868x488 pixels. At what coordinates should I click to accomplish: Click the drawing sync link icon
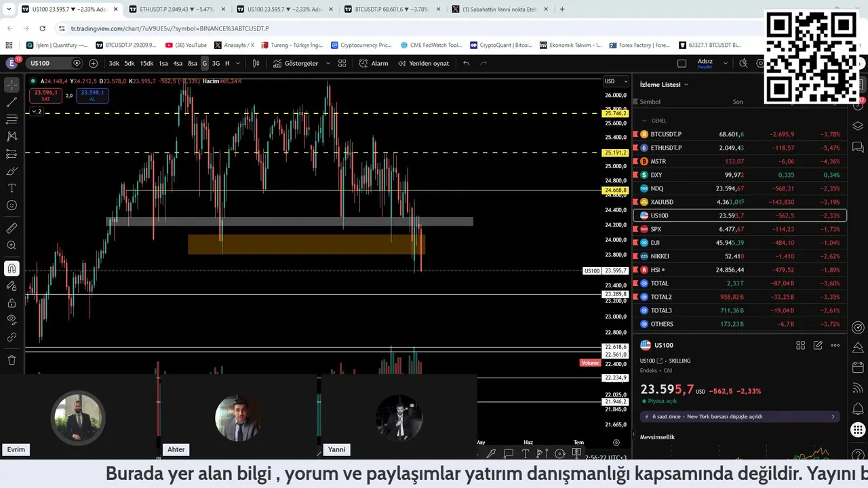12,337
